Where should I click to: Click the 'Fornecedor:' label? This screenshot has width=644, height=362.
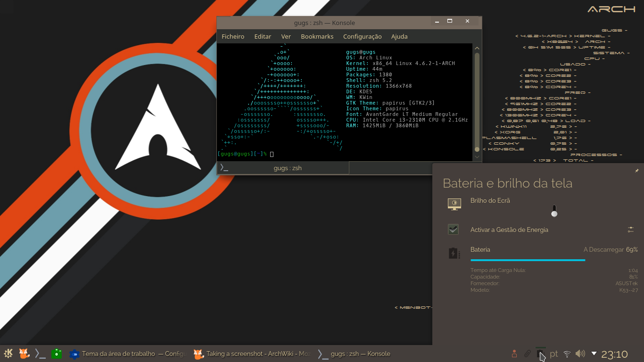coord(485,283)
